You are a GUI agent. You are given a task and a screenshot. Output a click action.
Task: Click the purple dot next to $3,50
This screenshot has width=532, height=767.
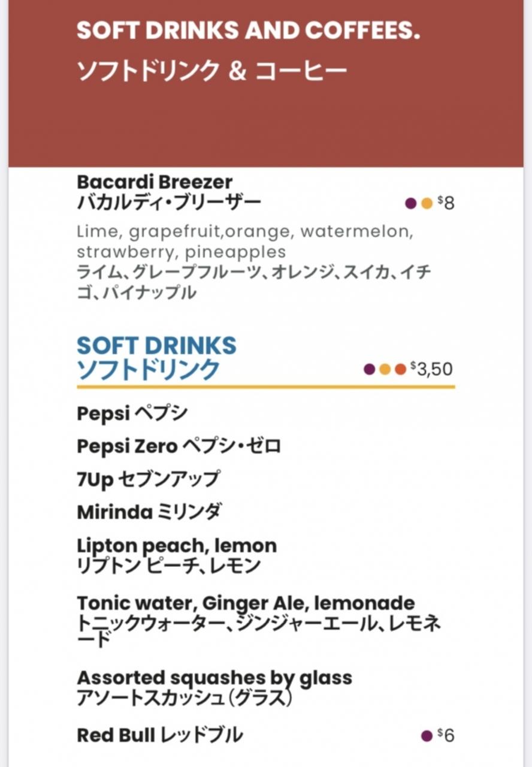(x=370, y=369)
